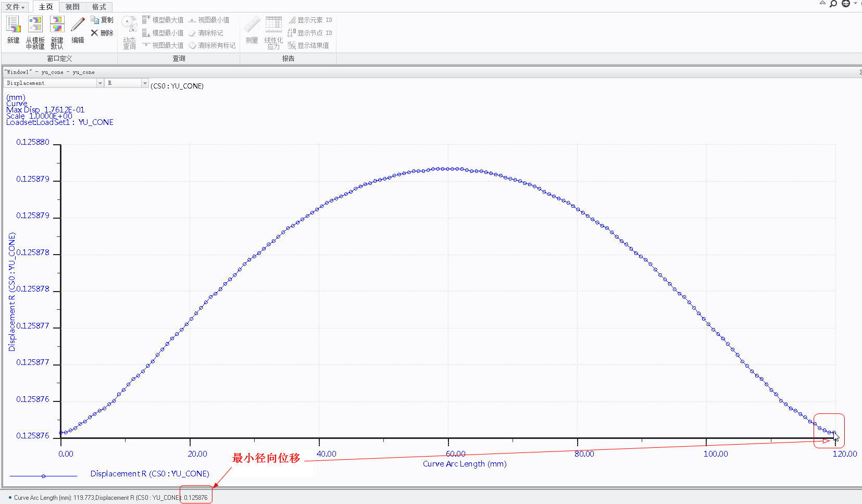Click the Curve Arc Length axis title

[x=464, y=464]
